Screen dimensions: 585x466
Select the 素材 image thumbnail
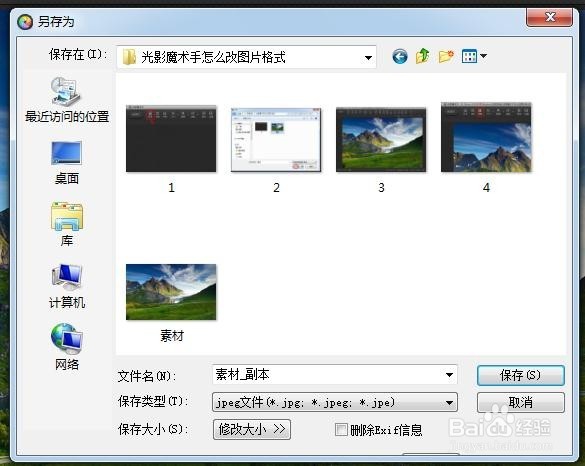coord(171,292)
